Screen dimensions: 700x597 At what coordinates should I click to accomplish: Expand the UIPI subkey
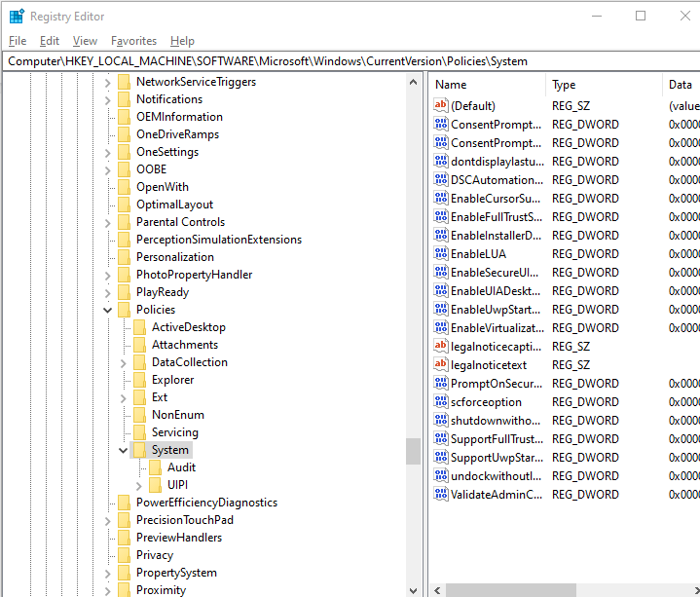point(139,485)
